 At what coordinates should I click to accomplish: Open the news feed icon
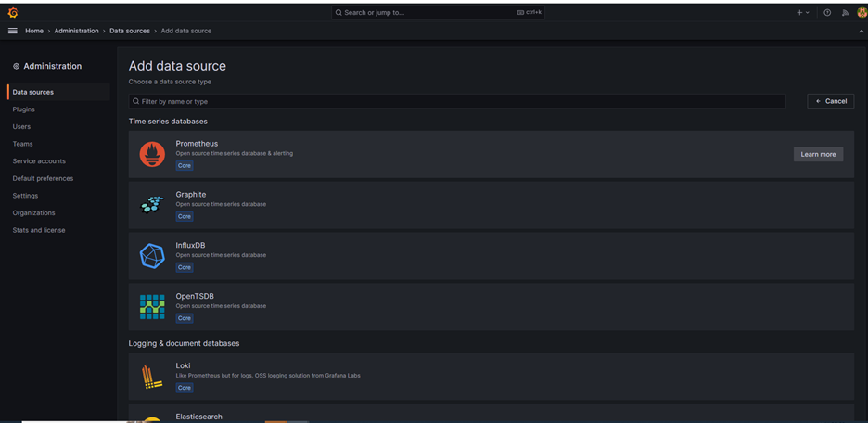pyautogui.click(x=845, y=12)
